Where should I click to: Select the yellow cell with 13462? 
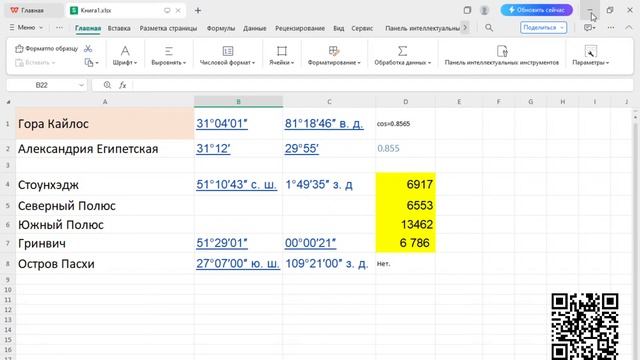coord(405,224)
